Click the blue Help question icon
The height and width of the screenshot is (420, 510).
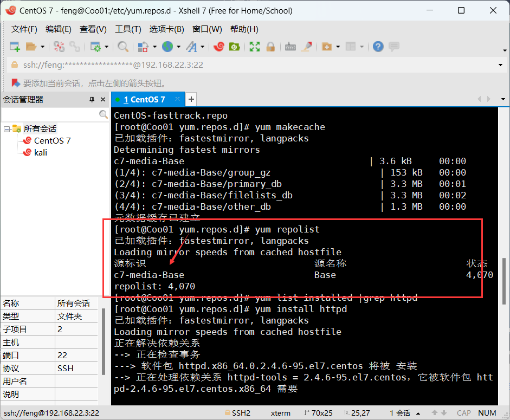click(378, 47)
